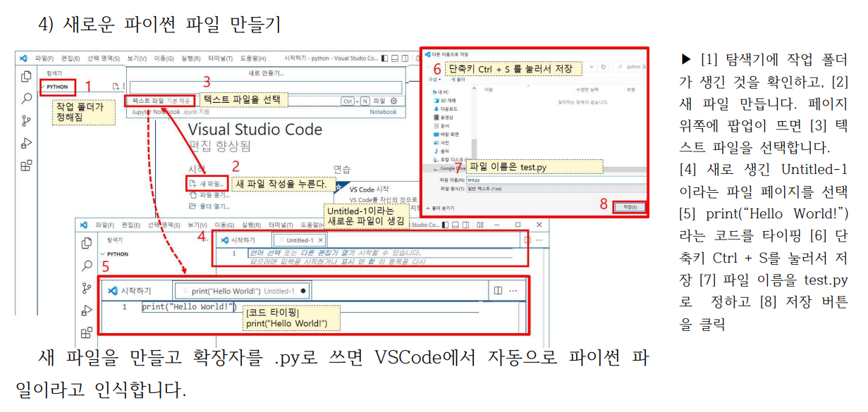The width and height of the screenshot is (868, 412).
Task: Open 터미널(T) menu in upper VS Code window
Action: 221,58
